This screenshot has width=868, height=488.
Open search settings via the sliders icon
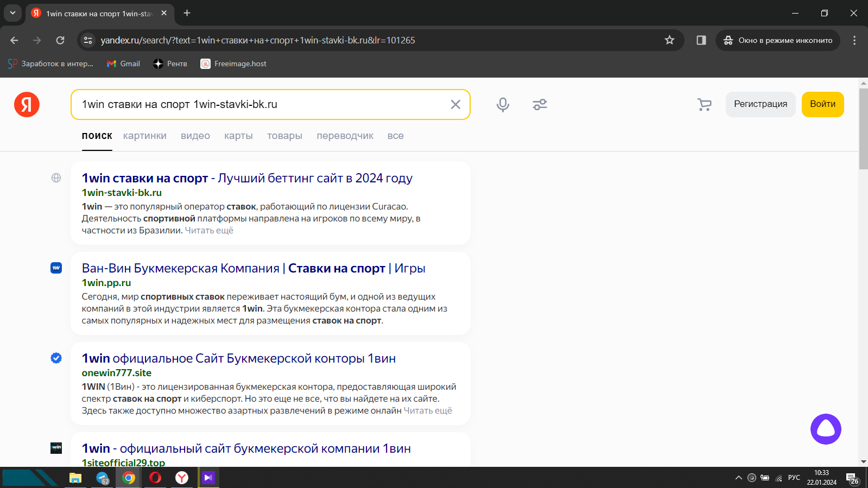click(540, 104)
